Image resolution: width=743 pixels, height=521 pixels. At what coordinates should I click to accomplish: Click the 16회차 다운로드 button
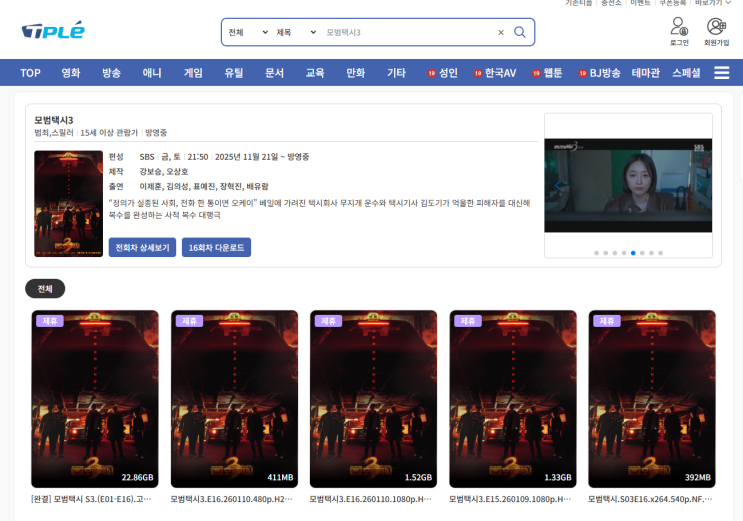pos(216,247)
